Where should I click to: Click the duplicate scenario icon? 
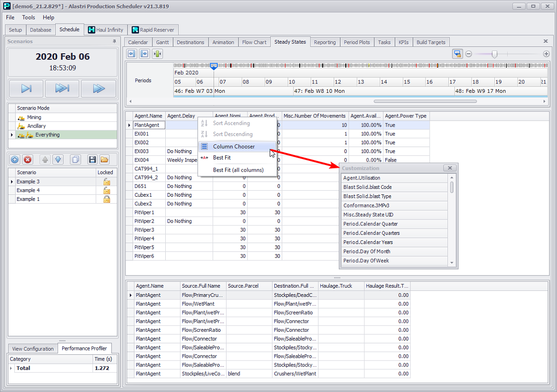point(75,160)
